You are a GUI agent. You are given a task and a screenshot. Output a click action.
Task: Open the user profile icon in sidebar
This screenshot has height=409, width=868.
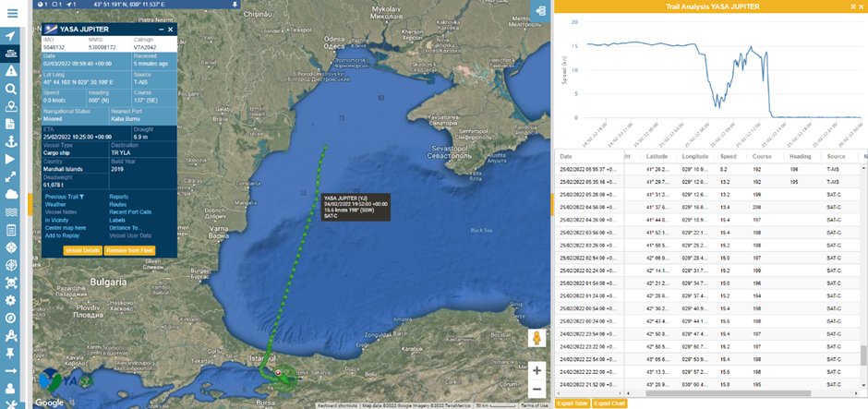pos(10,389)
